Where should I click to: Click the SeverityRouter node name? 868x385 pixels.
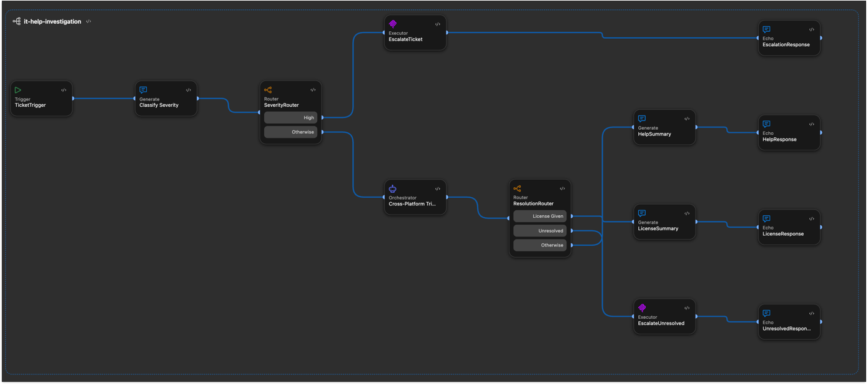pyautogui.click(x=282, y=105)
